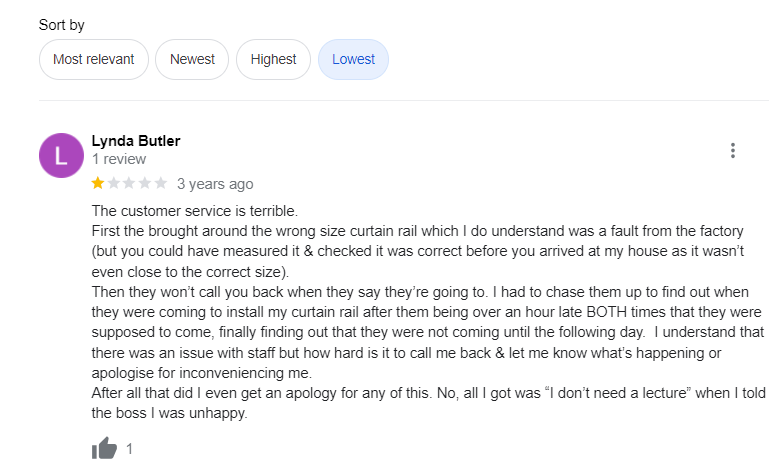Click the thumbs up helpful icon
Image resolution: width=782 pixels, height=469 pixels.
104,449
